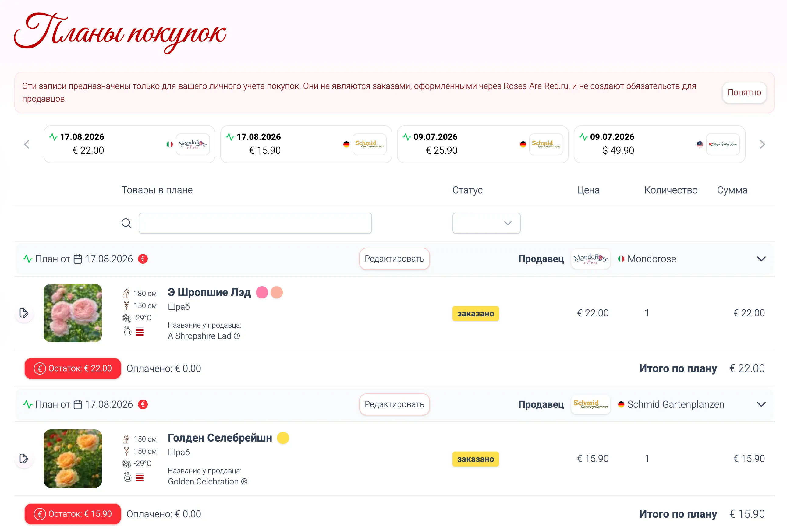Select the 09.07.2026 $ 49.90 plan card

659,145
